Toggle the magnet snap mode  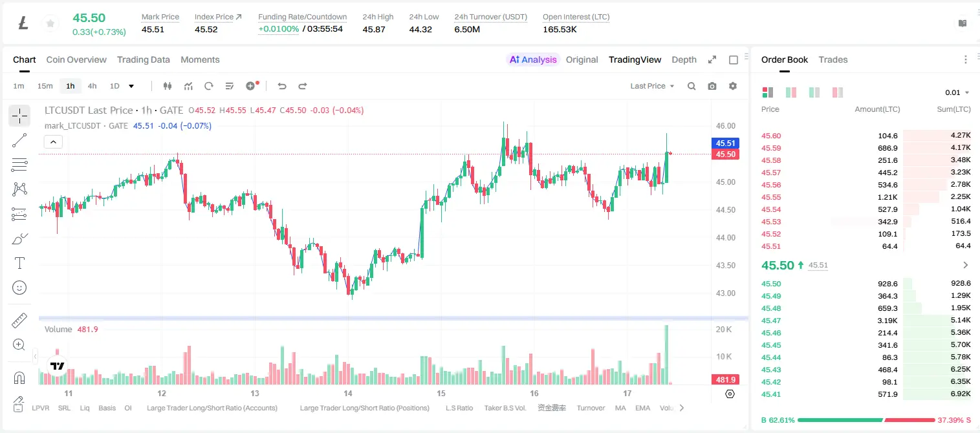coord(19,378)
